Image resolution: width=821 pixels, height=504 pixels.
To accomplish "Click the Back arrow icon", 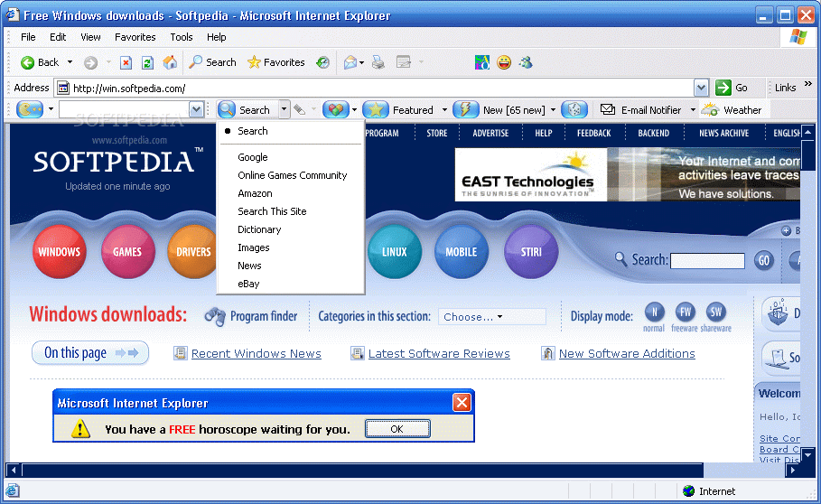I will pyautogui.click(x=27, y=63).
